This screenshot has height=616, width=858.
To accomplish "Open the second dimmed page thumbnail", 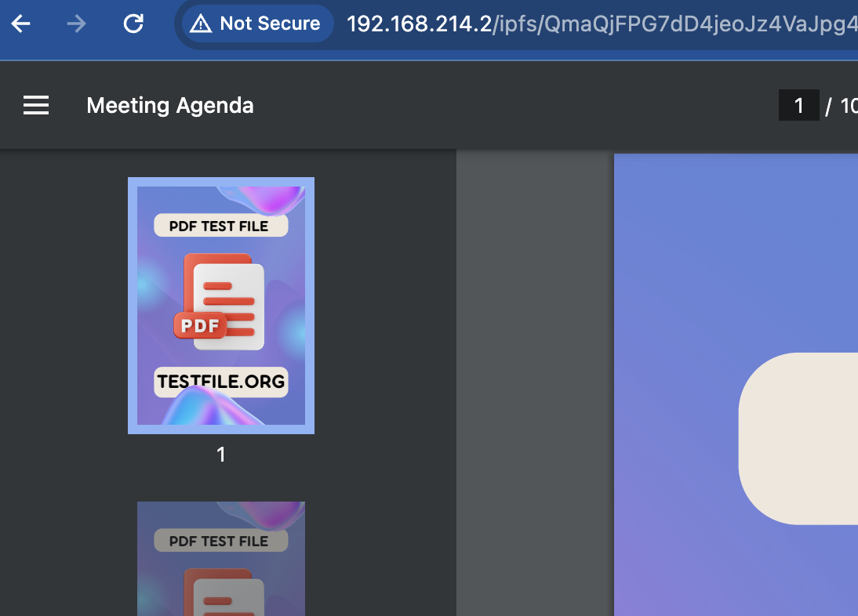I will (x=221, y=559).
